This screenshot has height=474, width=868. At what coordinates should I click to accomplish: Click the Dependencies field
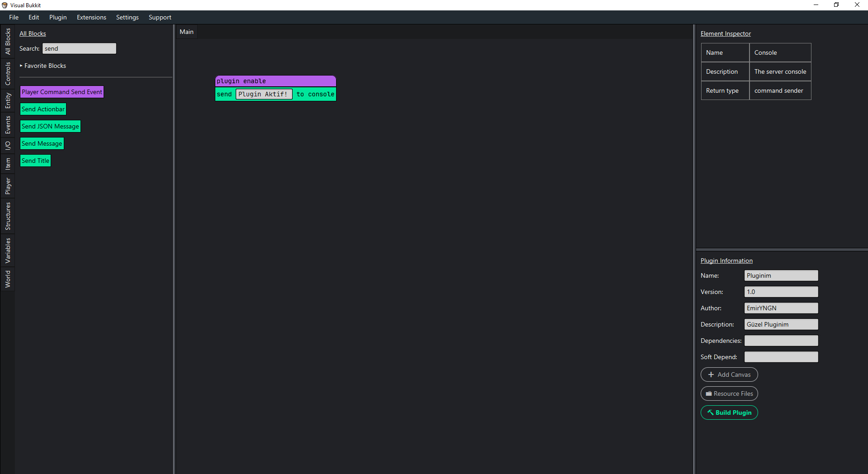(781, 341)
